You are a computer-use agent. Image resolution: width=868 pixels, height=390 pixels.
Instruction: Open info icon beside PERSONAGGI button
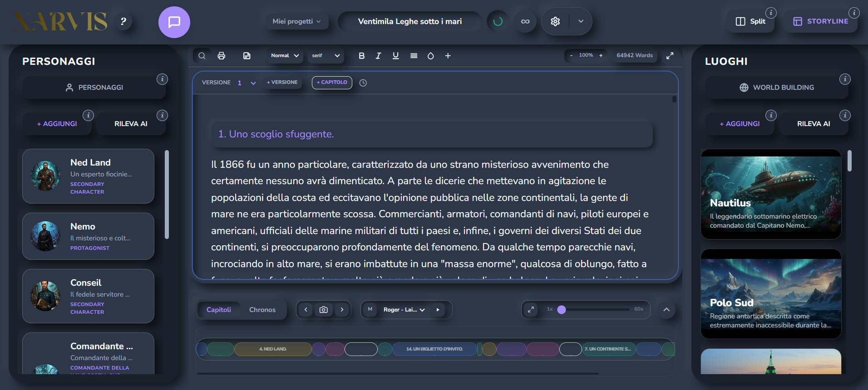(162, 79)
